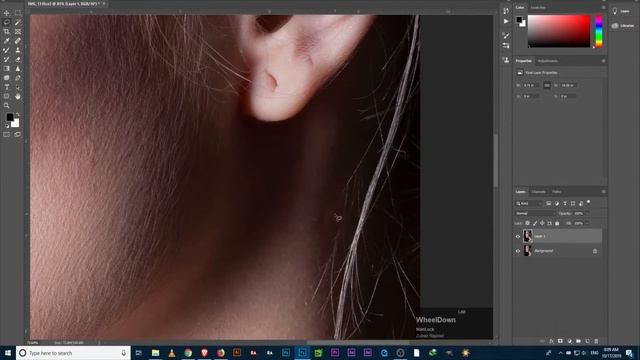Open the Brush Settings panel icon
Viewport: 640px width, 360px height.
(x=506, y=36)
